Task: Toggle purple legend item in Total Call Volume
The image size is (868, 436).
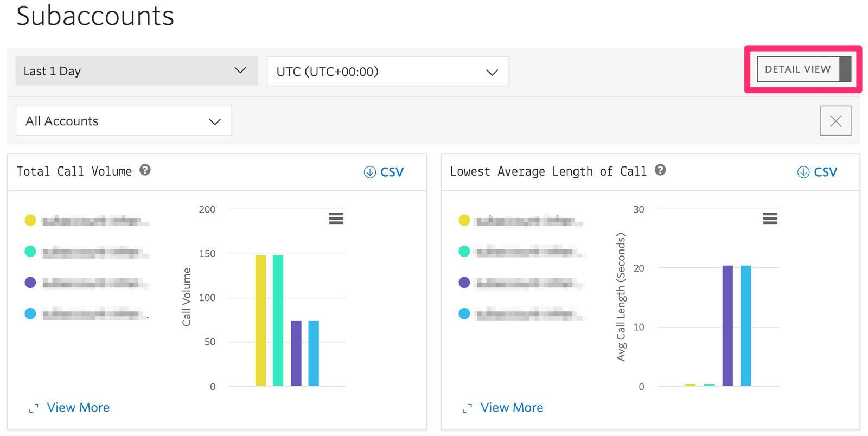Action: click(30, 283)
